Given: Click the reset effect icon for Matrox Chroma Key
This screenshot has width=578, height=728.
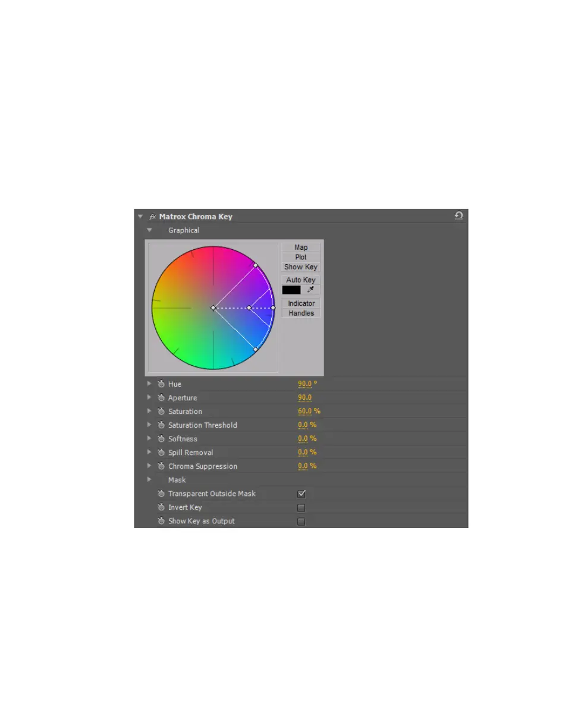Looking at the screenshot, I should point(458,216).
